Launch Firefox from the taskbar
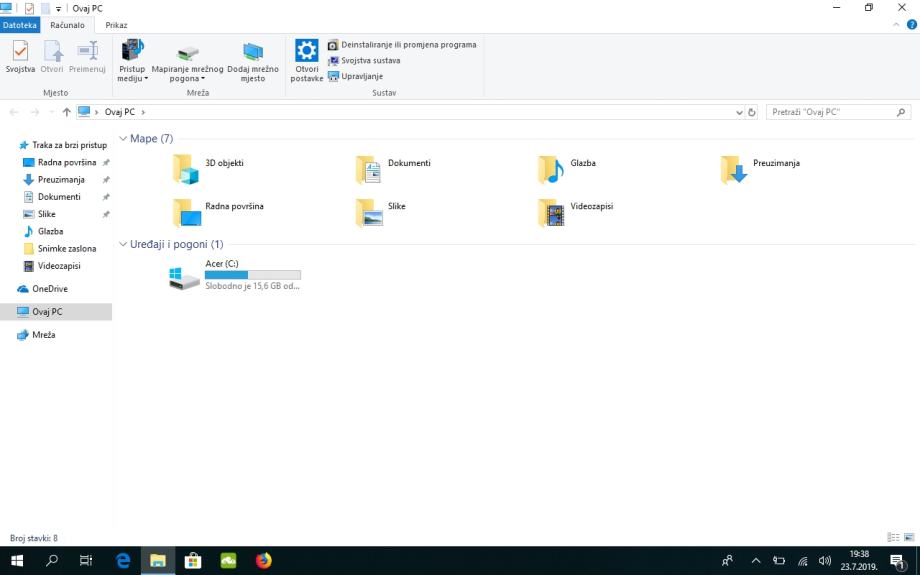 [264, 561]
